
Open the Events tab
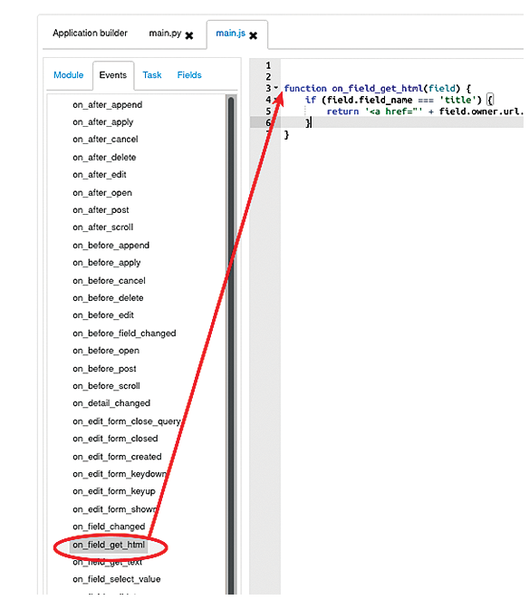(x=113, y=75)
